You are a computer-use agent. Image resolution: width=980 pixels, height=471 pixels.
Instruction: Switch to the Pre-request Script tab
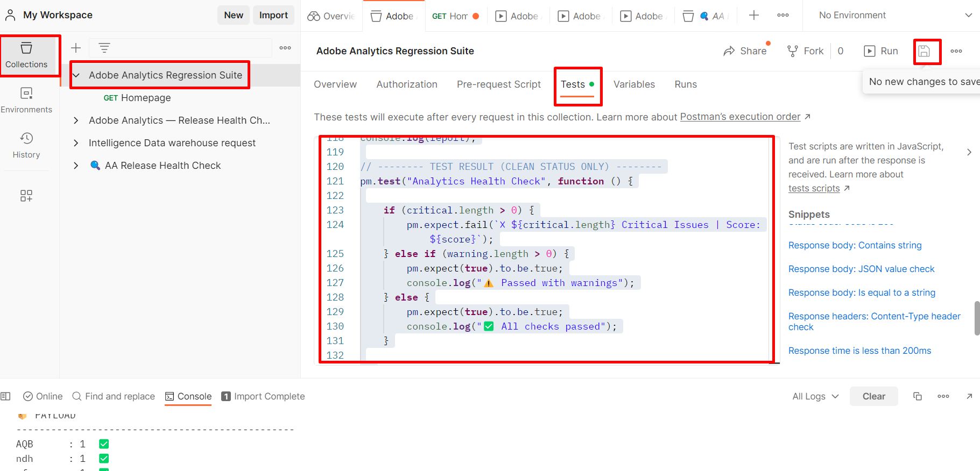click(499, 84)
